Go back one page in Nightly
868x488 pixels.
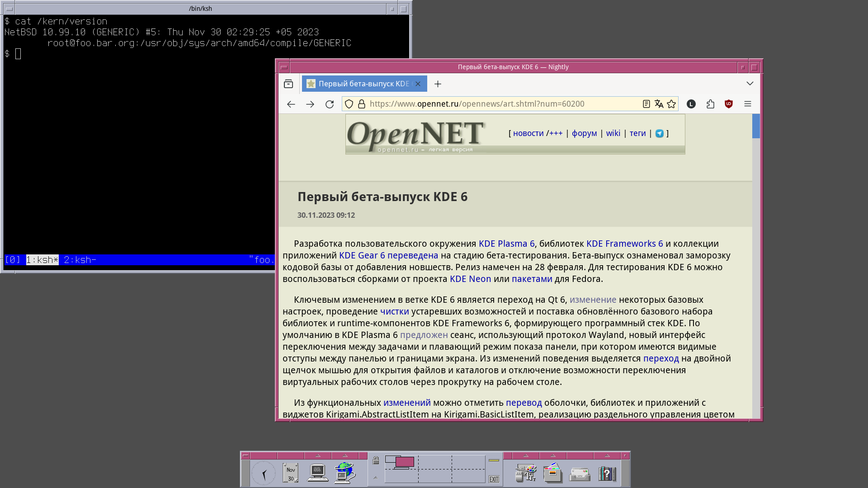coord(291,104)
